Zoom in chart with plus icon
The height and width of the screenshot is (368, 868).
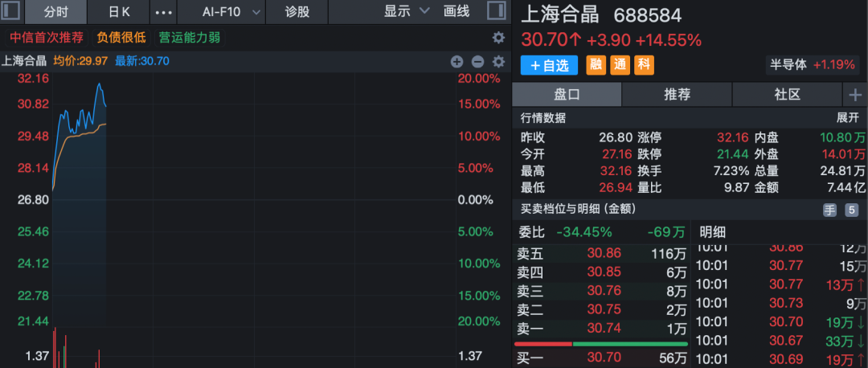[x=457, y=61]
